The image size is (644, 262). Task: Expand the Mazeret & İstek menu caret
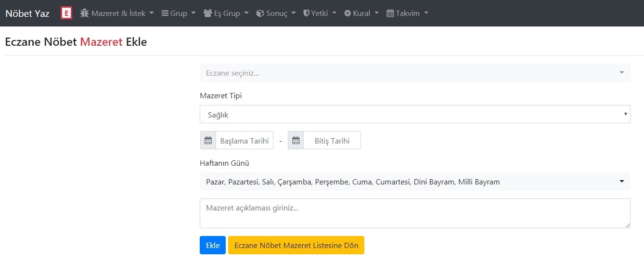[152, 13]
